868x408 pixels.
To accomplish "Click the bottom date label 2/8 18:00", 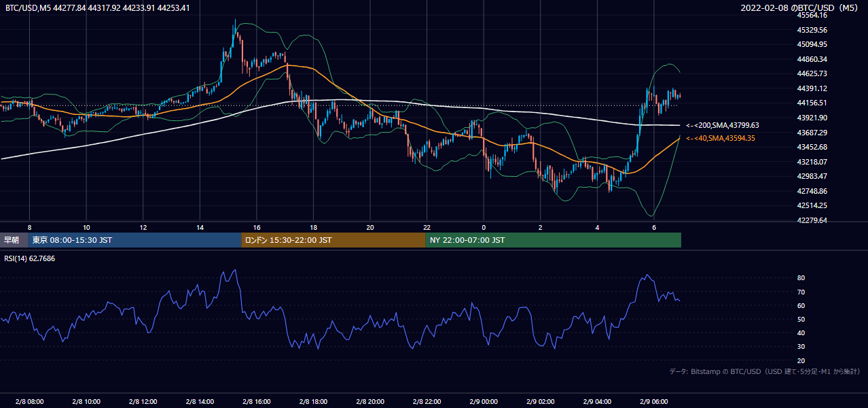I will [313, 401].
